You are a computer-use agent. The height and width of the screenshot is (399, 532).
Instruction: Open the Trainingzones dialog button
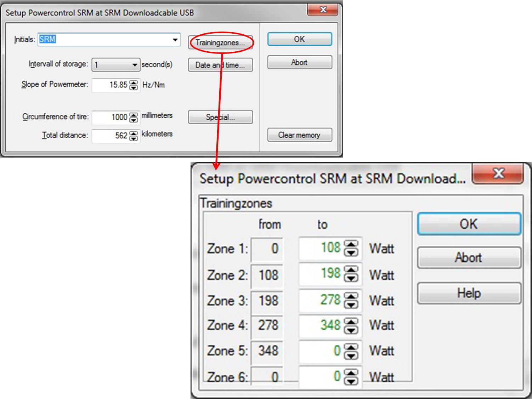220,42
